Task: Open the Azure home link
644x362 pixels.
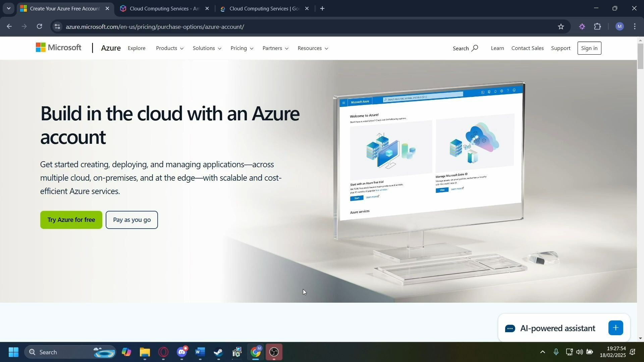Action: point(111,48)
